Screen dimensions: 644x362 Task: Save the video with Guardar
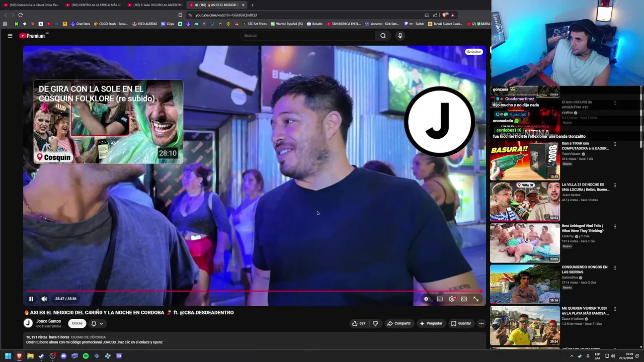[x=461, y=323]
